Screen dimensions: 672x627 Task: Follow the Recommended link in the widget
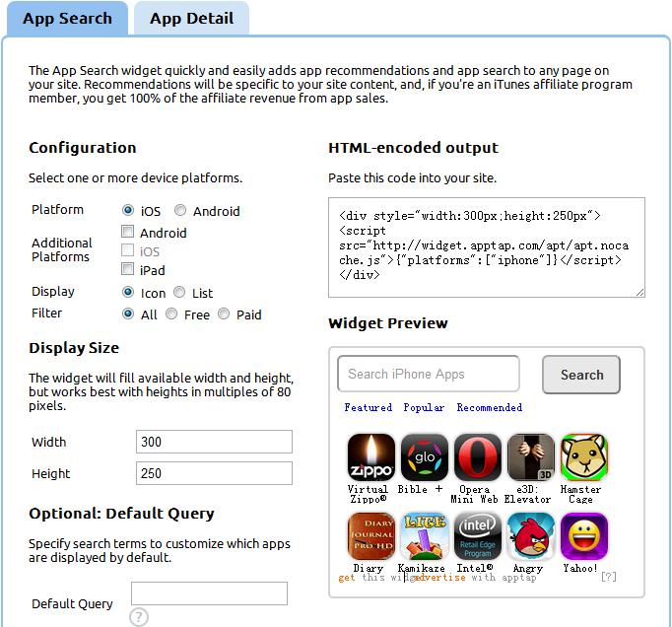[489, 407]
